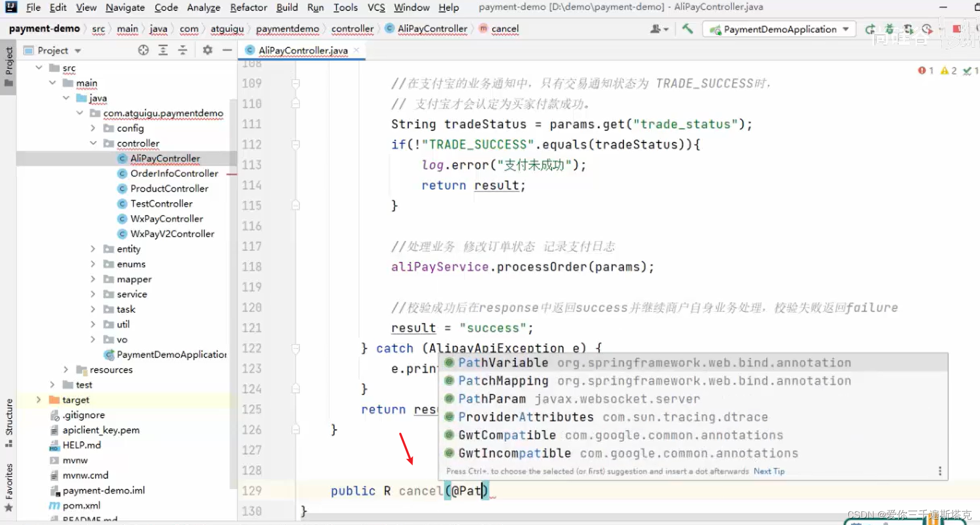Expand the resources folder
Screen dimensions: 980x525
66,369
